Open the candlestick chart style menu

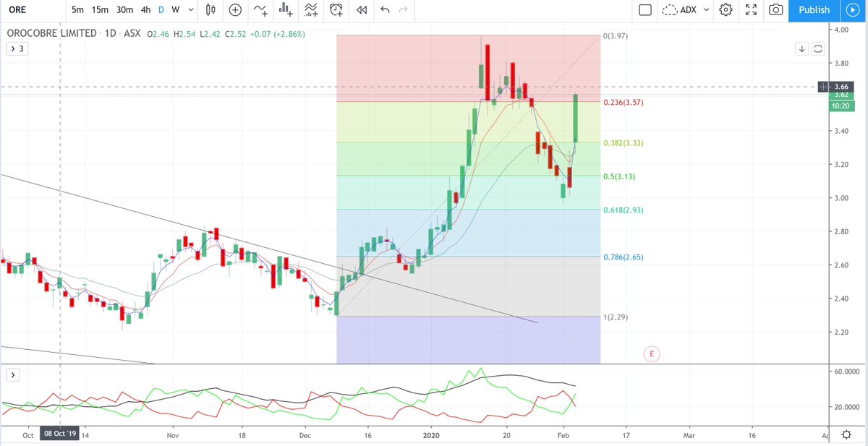click(211, 10)
